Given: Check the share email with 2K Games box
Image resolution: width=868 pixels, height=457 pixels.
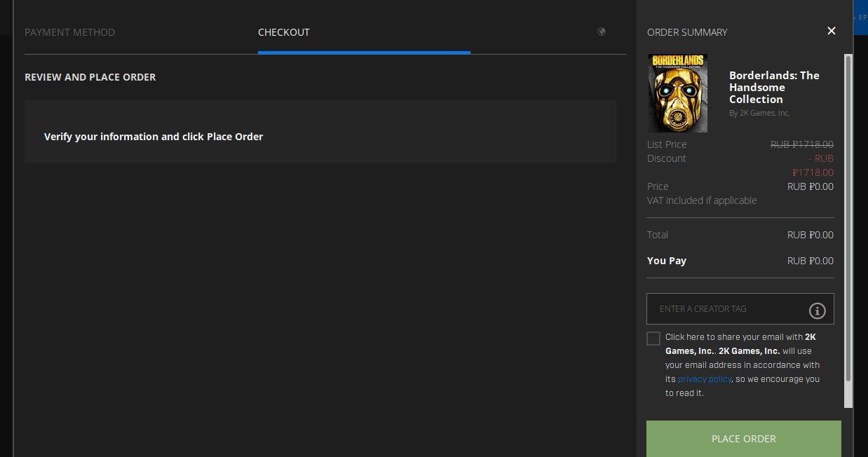Looking at the screenshot, I should point(653,339).
